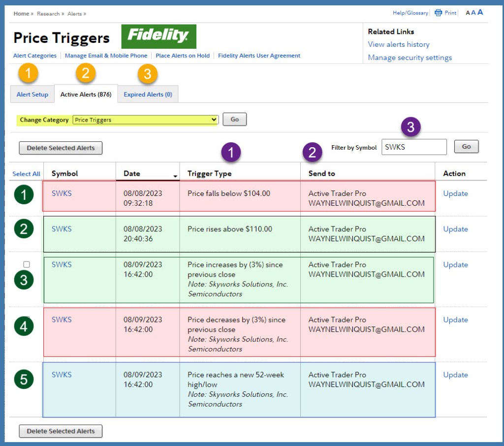504x446 pixels.
Task: Click the green circle numbered 5
Action: tap(24, 379)
